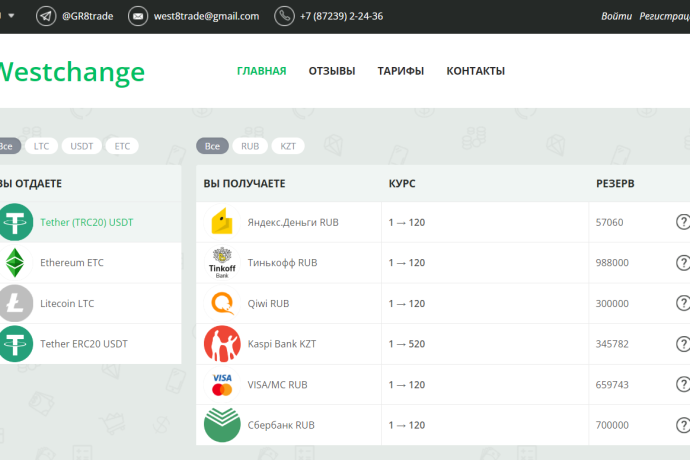
Task: Filter give currencies by LTC
Action: (41, 146)
